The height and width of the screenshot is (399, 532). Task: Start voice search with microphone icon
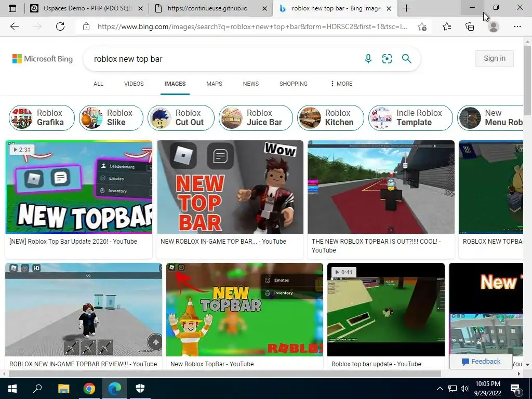coord(368,59)
